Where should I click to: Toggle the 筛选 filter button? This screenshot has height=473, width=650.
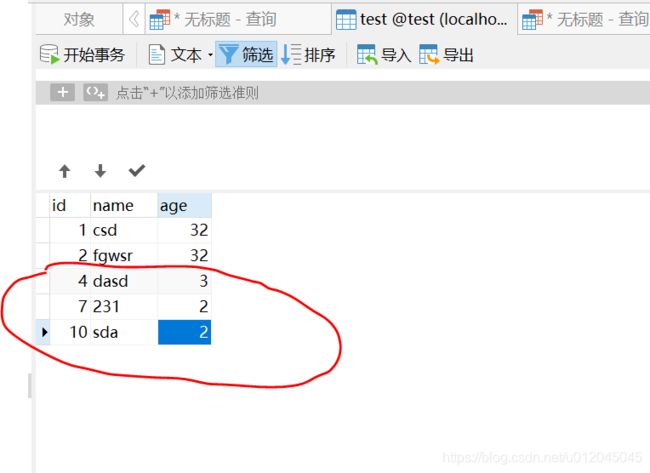pyautogui.click(x=246, y=54)
